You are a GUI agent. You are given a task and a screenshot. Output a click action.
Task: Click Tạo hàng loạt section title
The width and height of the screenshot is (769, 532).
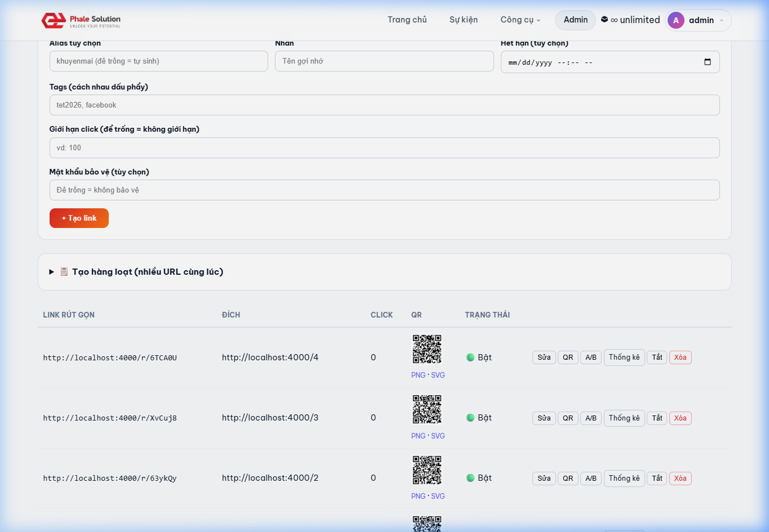point(148,272)
